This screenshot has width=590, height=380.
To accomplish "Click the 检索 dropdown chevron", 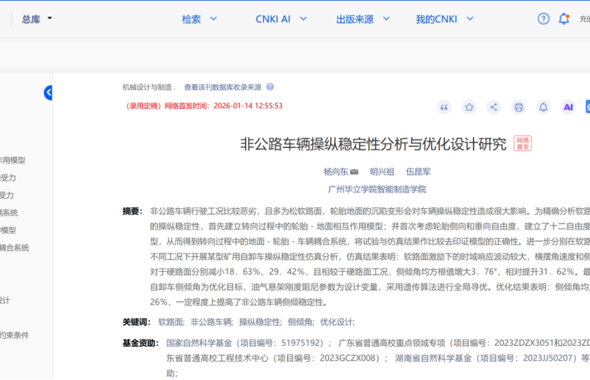I will [x=213, y=18].
